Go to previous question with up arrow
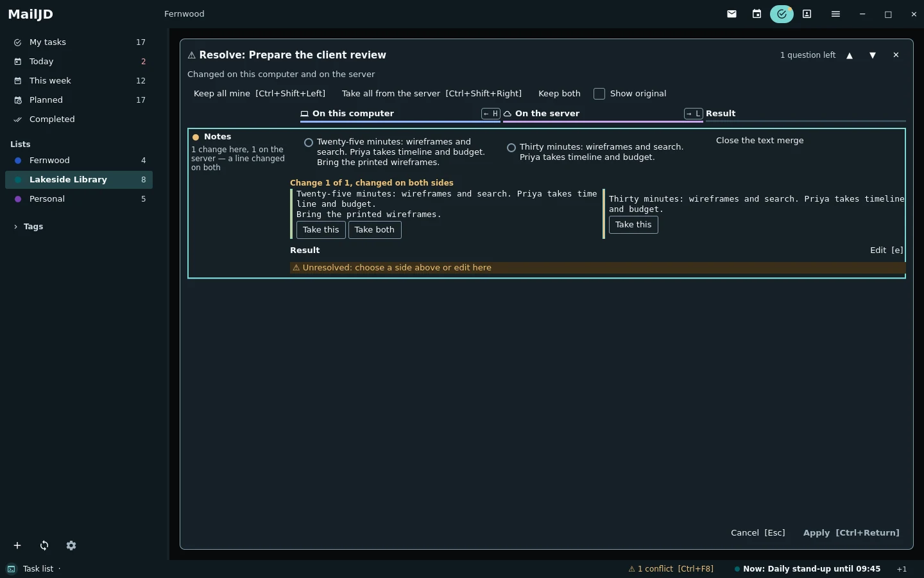Screen dimensions: 924x578 (850, 55)
